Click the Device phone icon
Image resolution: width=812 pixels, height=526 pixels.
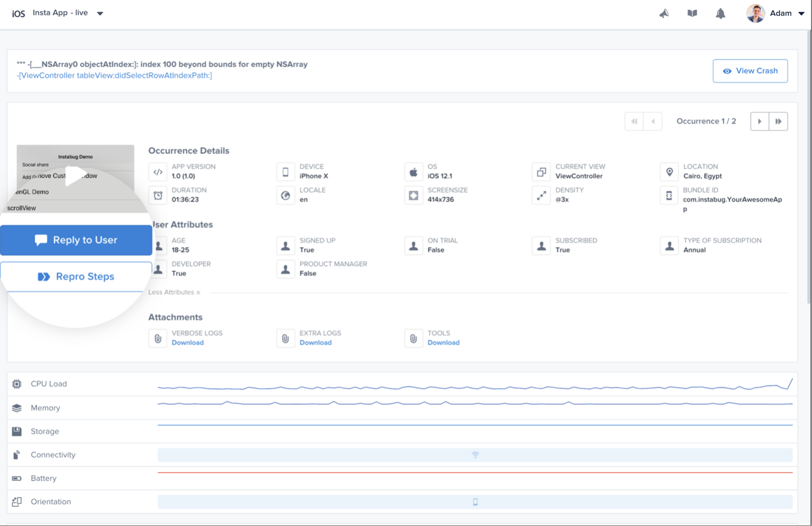tap(286, 172)
